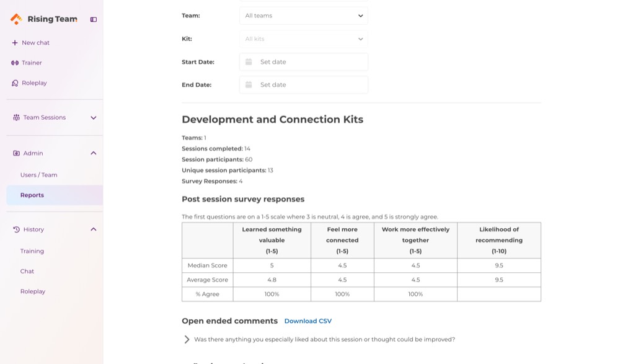Set the End Date field
This screenshot has width=620, height=364.
[x=304, y=85]
